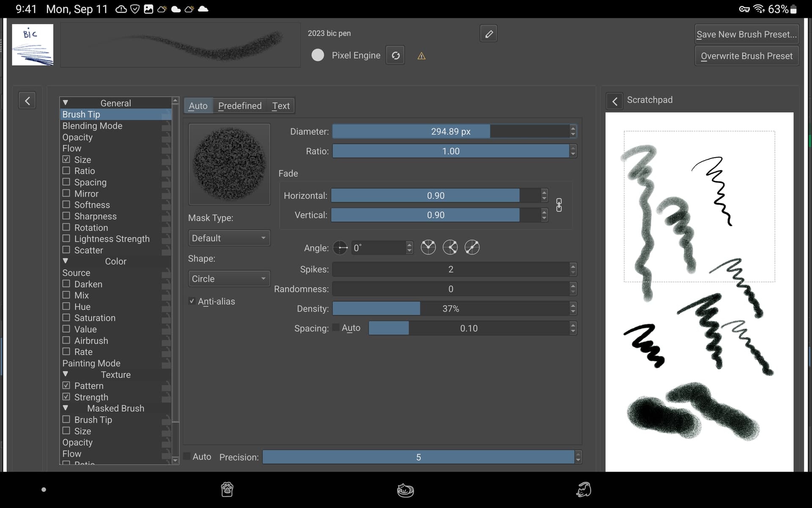This screenshot has height=508, width=812.
Task: Open the Mask Type dropdown
Action: 229,238
